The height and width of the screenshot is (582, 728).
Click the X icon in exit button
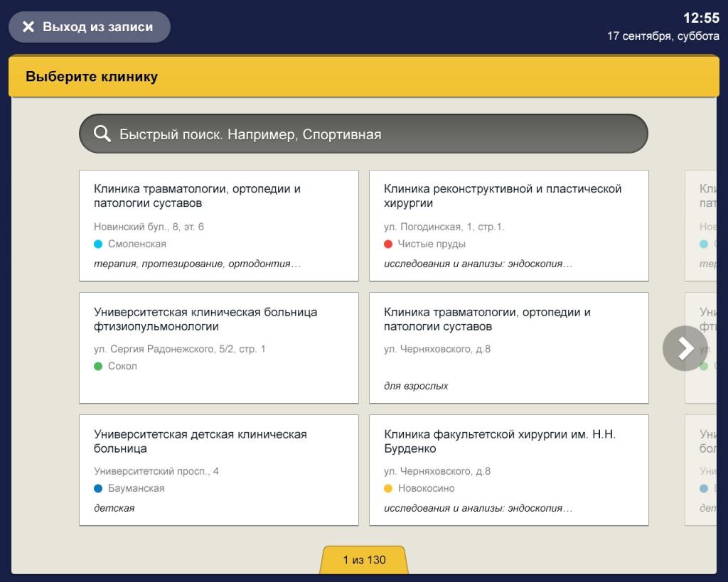(28, 27)
